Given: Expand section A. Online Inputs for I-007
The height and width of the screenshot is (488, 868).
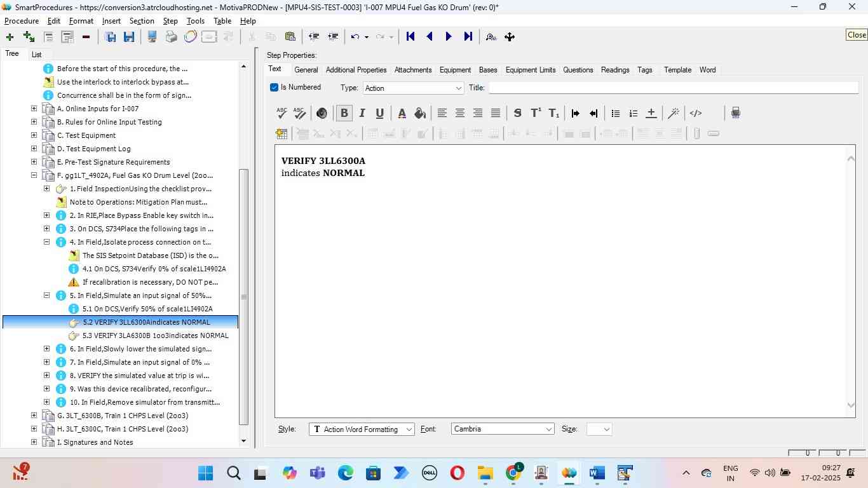Looking at the screenshot, I should (x=34, y=109).
